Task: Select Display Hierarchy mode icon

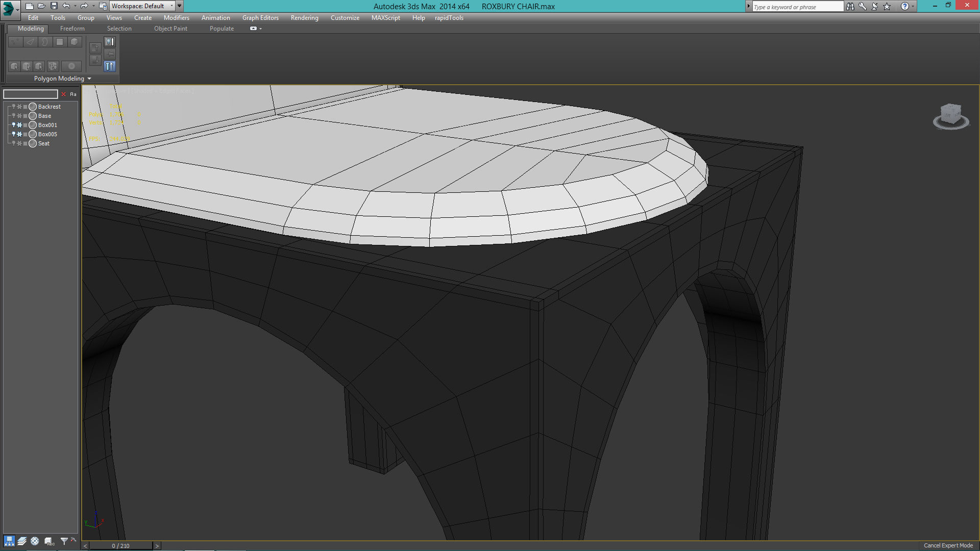Action: (x=9, y=541)
